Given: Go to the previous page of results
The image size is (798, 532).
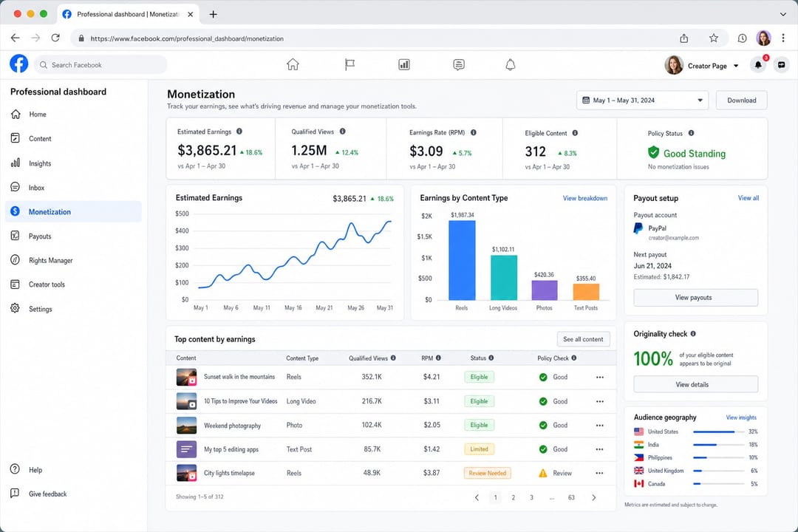Looking at the screenshot, I should (x=477, y=497).
